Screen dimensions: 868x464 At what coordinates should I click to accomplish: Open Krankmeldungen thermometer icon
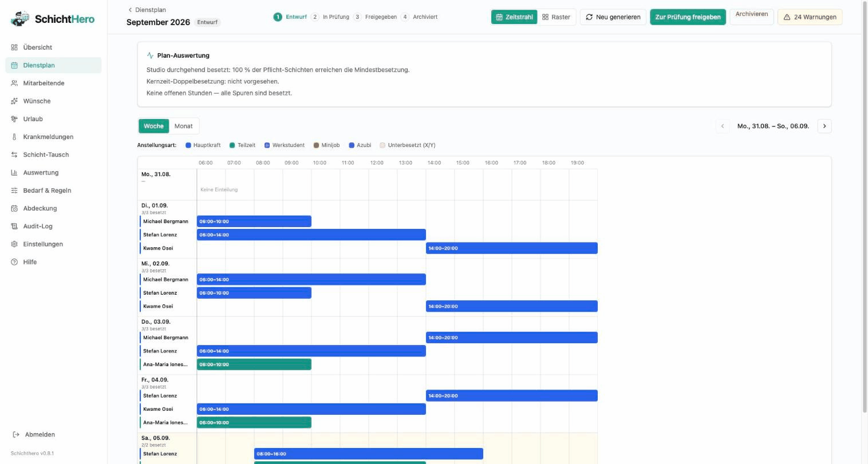(x=14, y=137)
